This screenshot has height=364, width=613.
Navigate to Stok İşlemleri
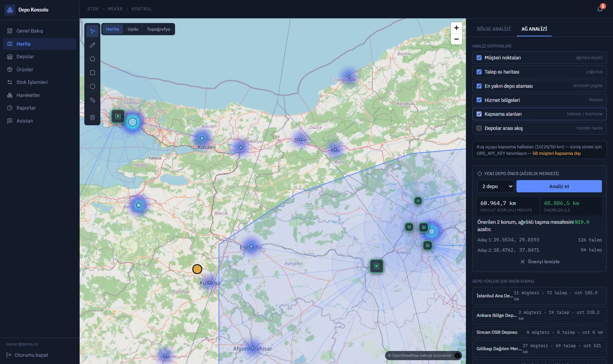click(39, 82)
